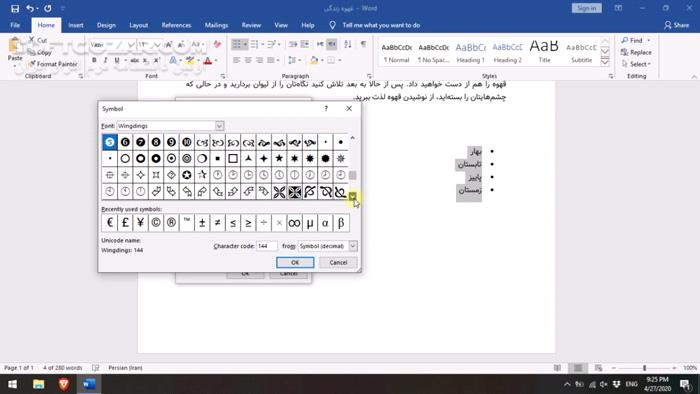Expand the Styles gallery More arrow

(x=604, y=62)
